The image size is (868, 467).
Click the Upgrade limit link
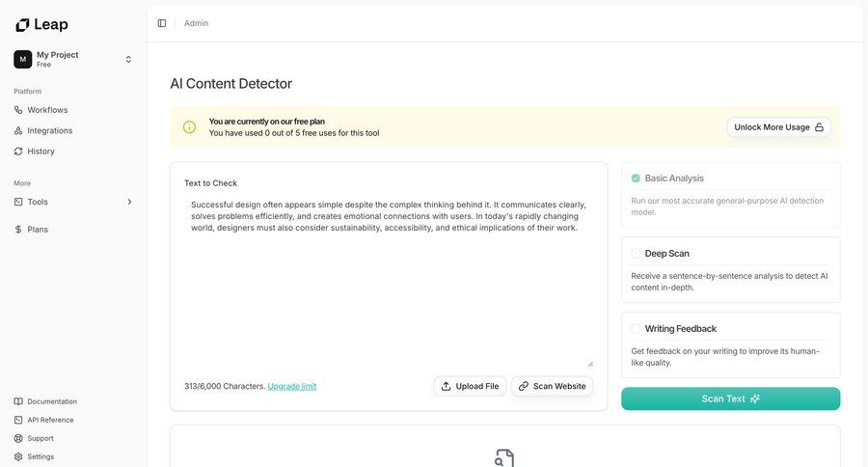tap(291, 386)
